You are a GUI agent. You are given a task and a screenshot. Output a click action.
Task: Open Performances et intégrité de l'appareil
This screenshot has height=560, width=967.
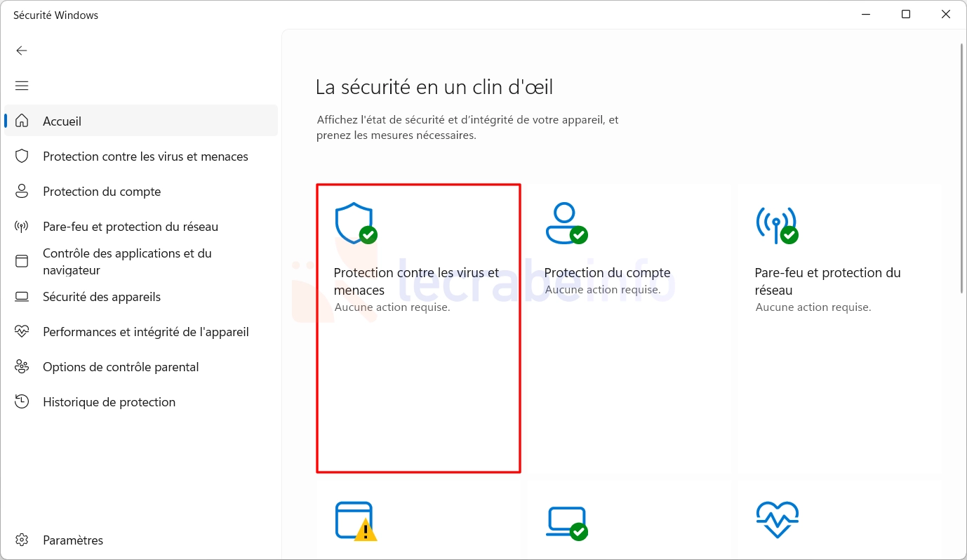click(141, 331)
